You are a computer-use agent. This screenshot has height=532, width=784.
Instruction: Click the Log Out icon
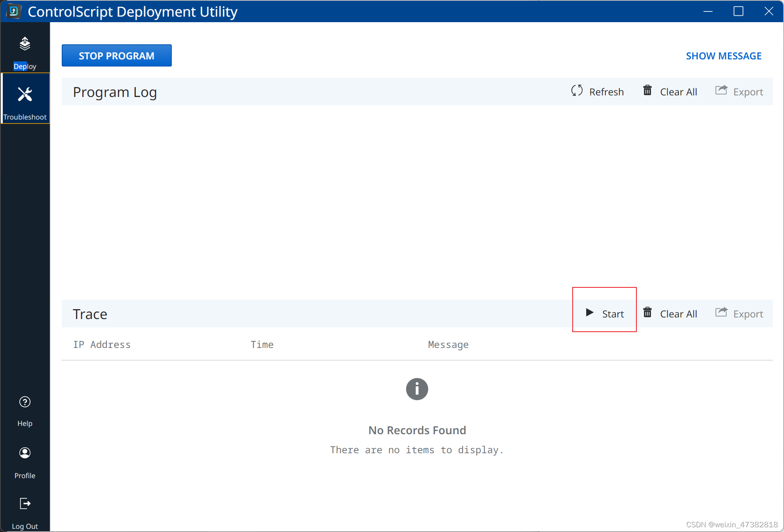tap(25, 504)
